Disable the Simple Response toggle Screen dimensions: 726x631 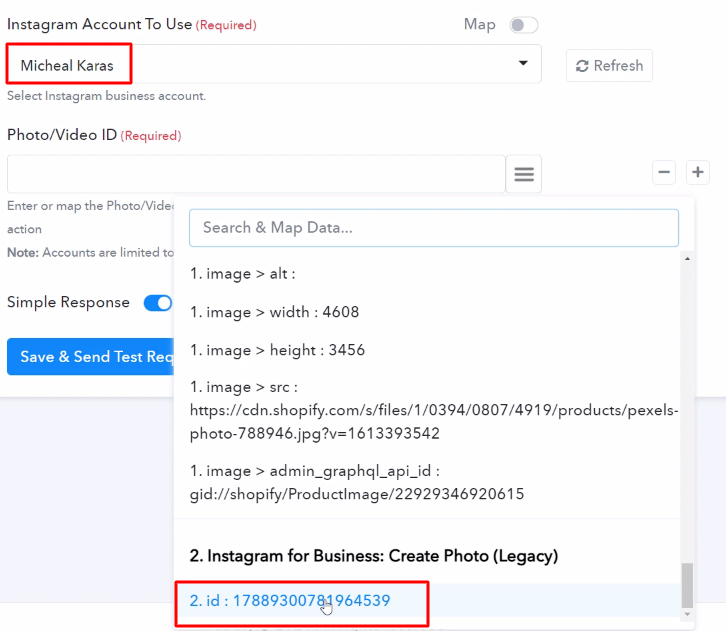158,303
